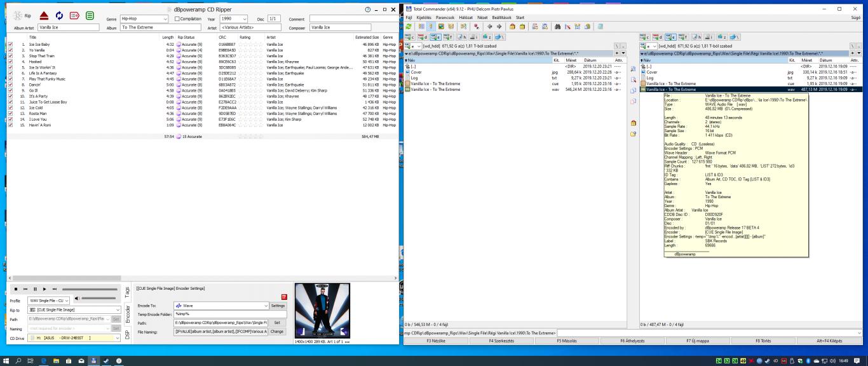Viewport: 868px width, 366px height.
Task: Eject the CD with the red eject icon
Action: [44, 15]
